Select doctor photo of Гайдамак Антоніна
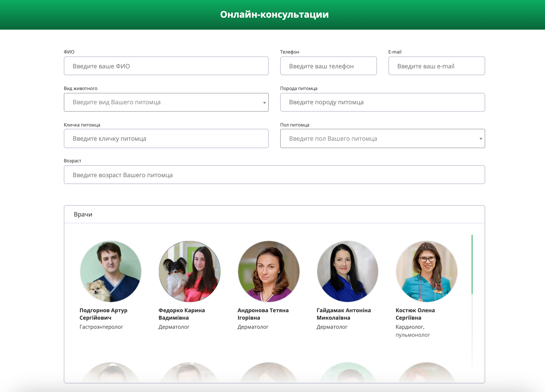 point(348,271)
